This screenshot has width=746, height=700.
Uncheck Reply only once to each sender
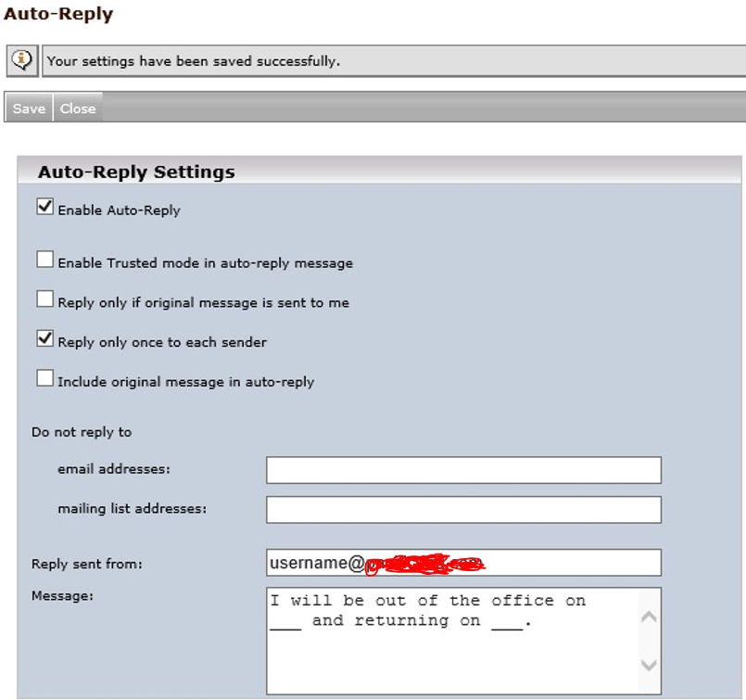pyautogui.click(x=44, y=339)
